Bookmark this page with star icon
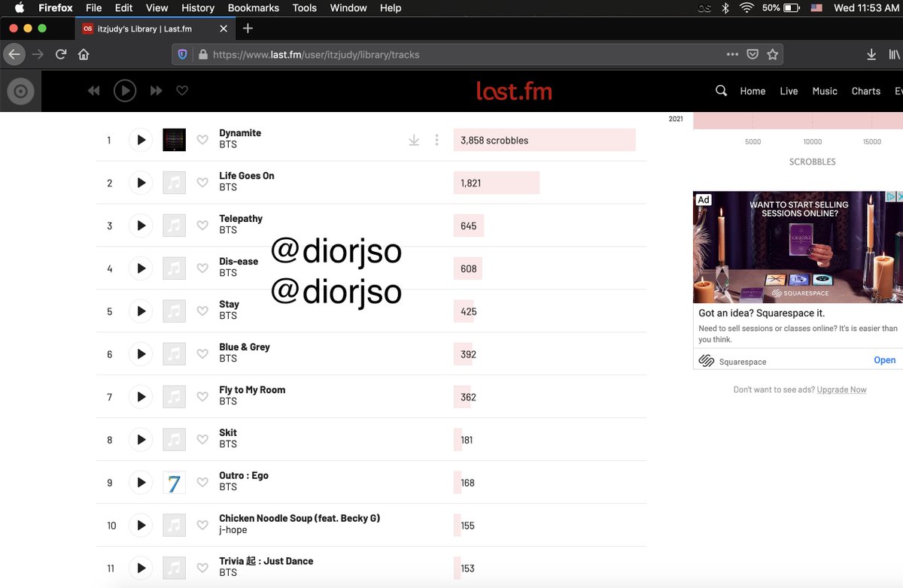 tap(772, 54)
